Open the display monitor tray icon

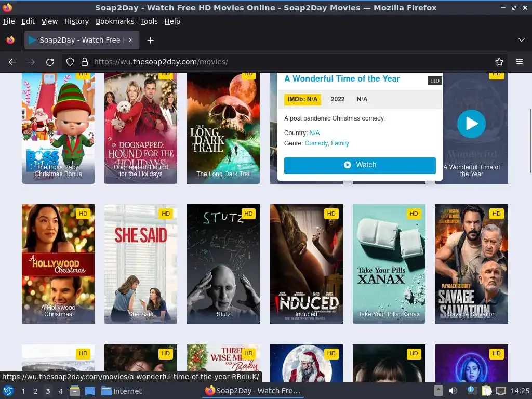pyautogui.click(x=501, y=391)
